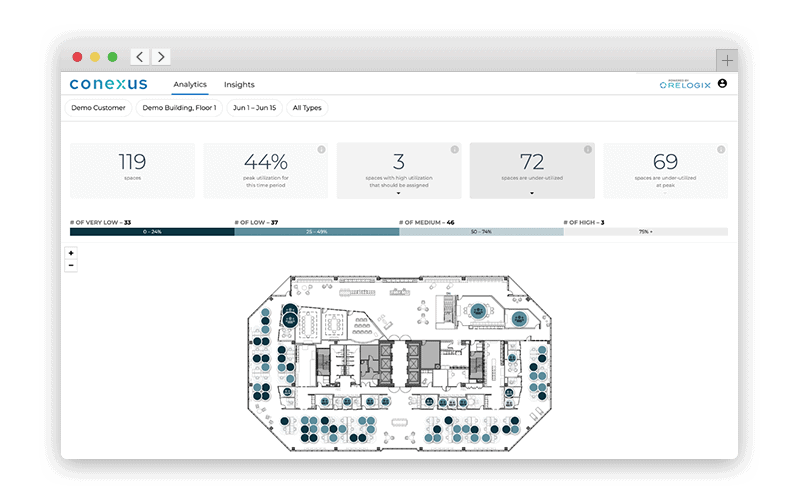Click the browser back arrow button
The height and width of the screenshot is (500, 800).
click(x=140, y=57)
